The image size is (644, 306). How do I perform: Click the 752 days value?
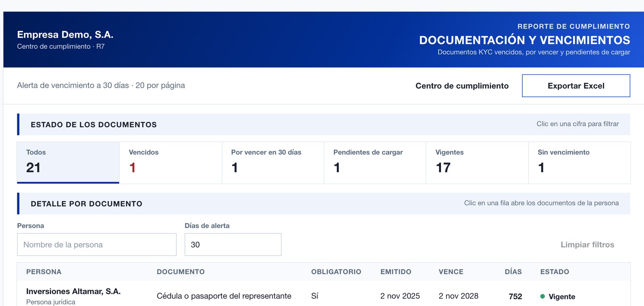pyautogui.click(x=515, y=296)
